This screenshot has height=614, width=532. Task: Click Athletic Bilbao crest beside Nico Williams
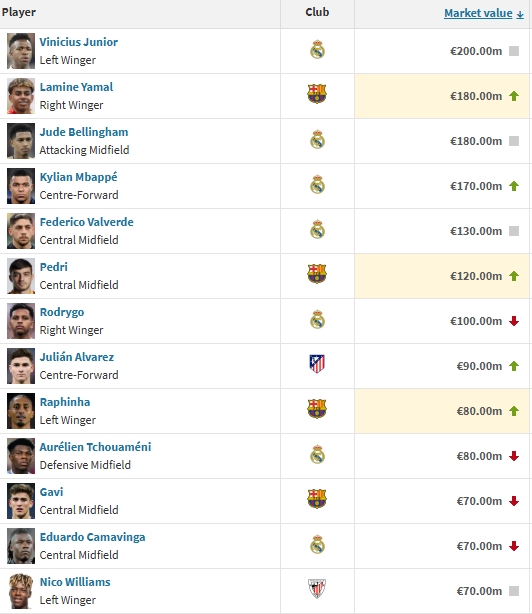coord(317,589)
